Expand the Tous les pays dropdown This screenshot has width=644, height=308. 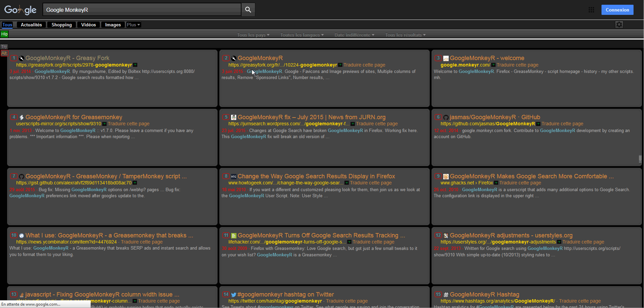pyautogui.click(x=253, y=35)
